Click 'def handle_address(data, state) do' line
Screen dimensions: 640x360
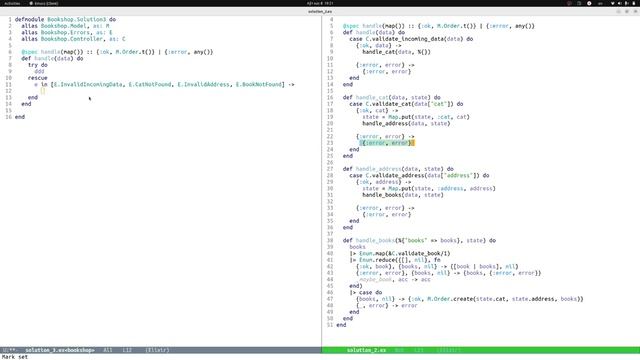click(398, 169)
